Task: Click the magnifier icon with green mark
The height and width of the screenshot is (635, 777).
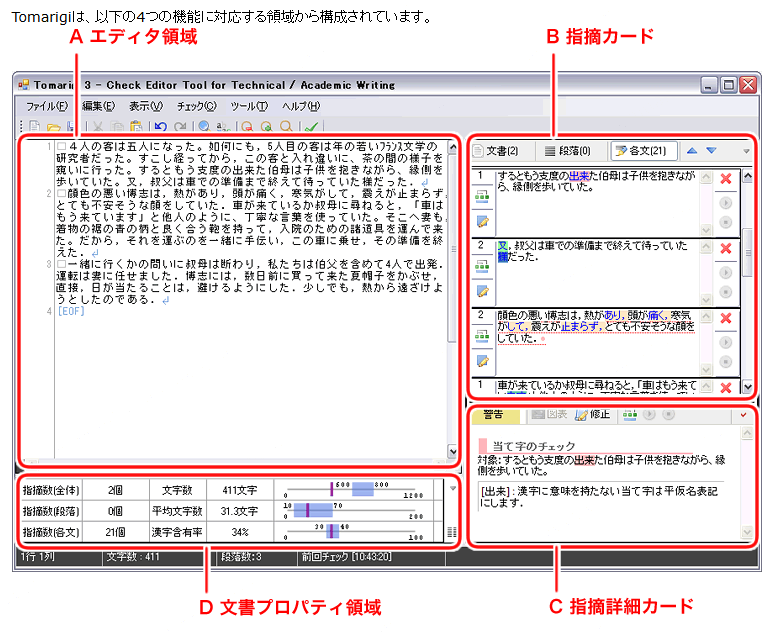Action: [x=266, y=126]
